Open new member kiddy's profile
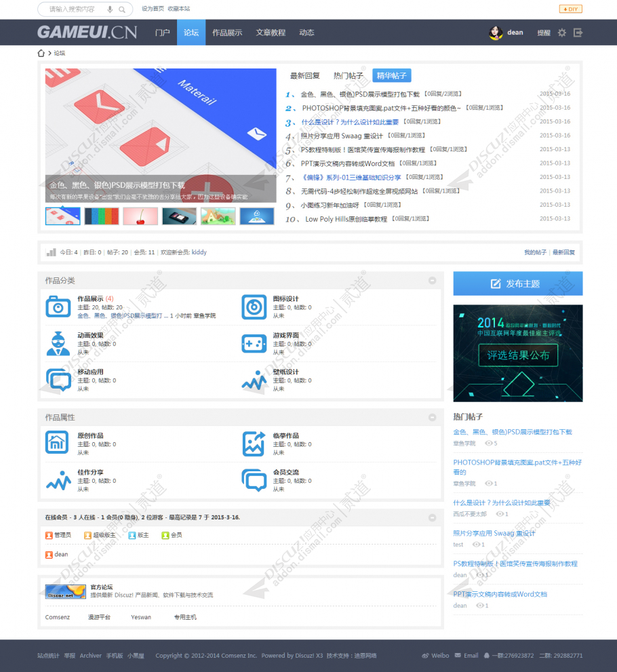Viewport: 617px width, 672px height. point(199,252)
